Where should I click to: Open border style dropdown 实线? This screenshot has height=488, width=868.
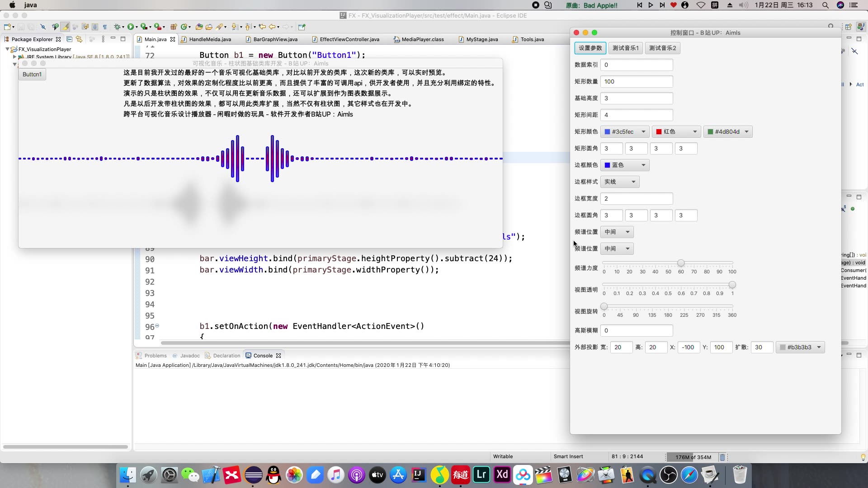(620, 182)
